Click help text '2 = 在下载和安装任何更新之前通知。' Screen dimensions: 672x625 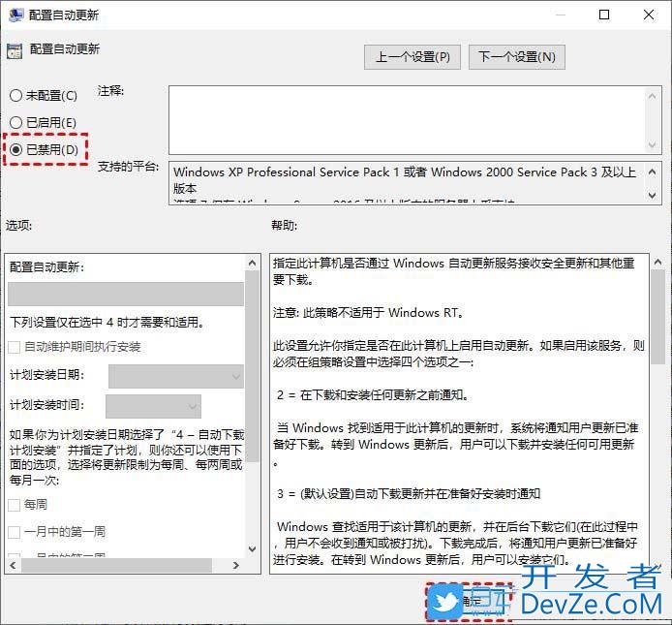click(373, 394)
